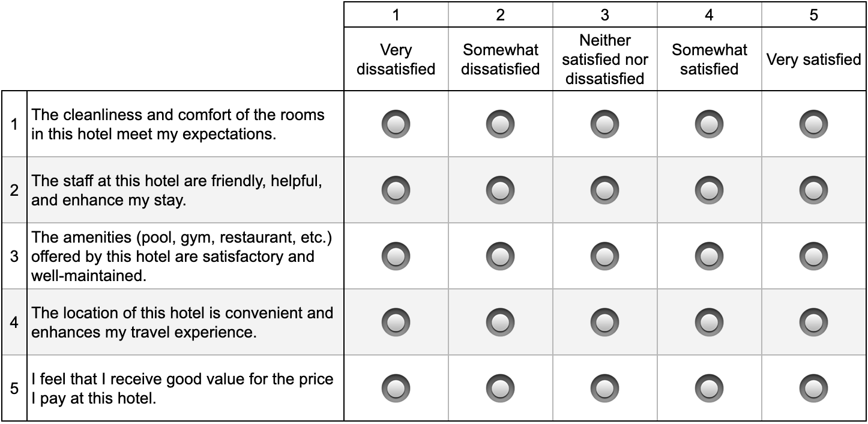The width and height of the screenshot is (868, 424).
Task: Rate staff friendliness as Very satisfied
Action: (813, 190)
